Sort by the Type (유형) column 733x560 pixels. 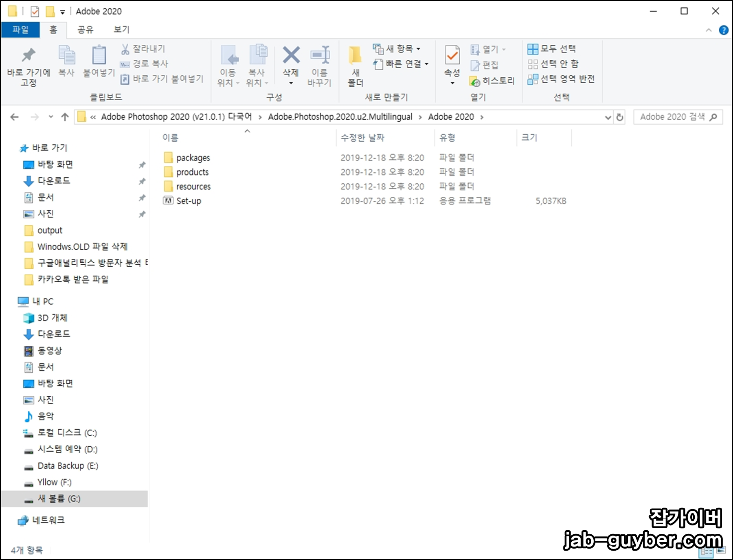pyautogui.click(x=447, y=138)
